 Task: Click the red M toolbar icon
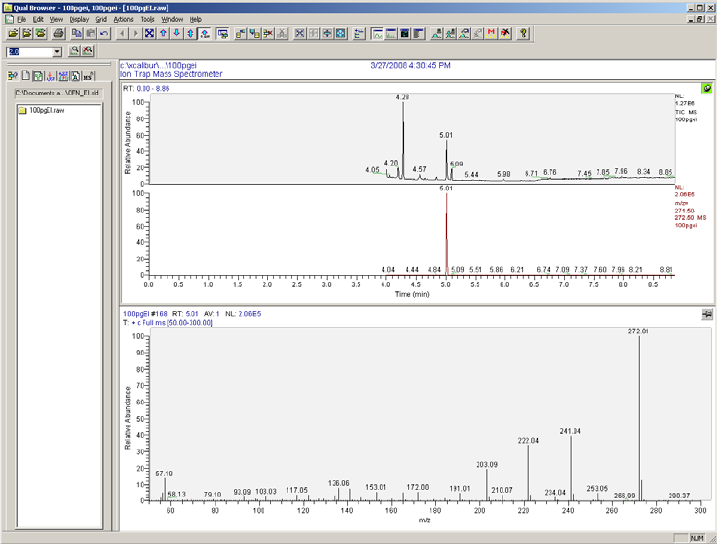[491, 33]
